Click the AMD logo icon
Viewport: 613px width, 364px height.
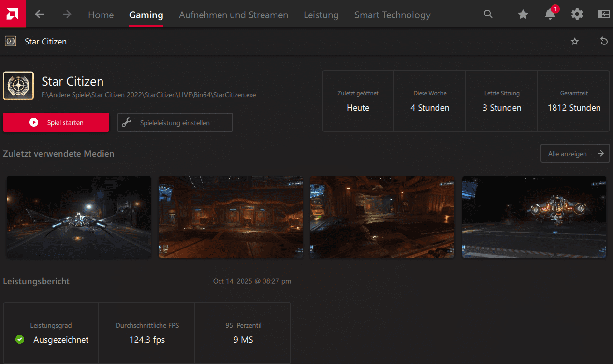coord(13,14)
